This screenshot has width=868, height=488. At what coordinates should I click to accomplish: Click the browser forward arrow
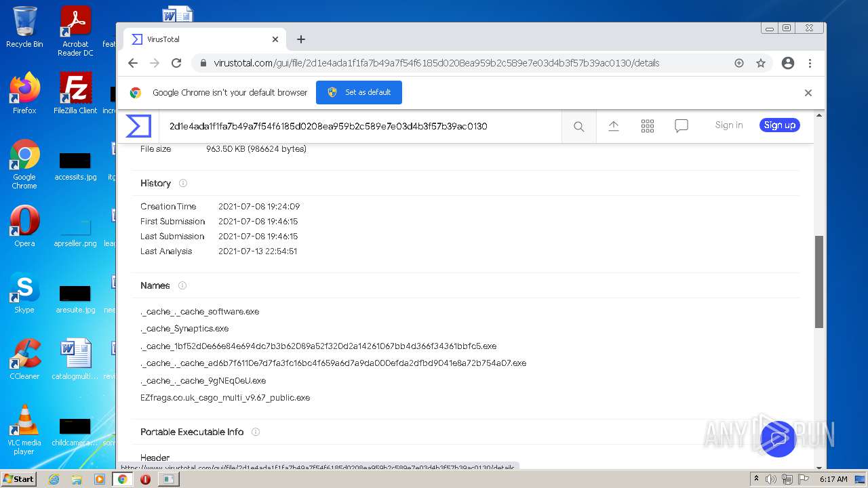pos(155,63)
